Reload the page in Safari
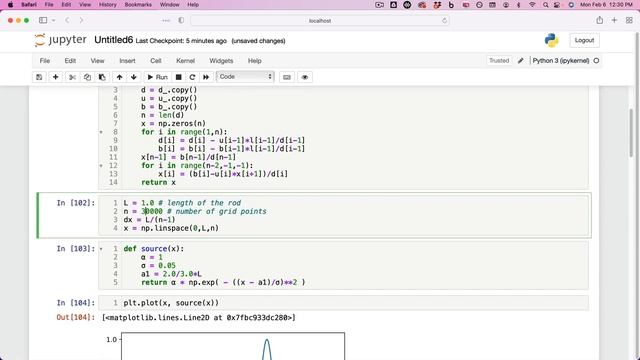 (x=444, y=20)
